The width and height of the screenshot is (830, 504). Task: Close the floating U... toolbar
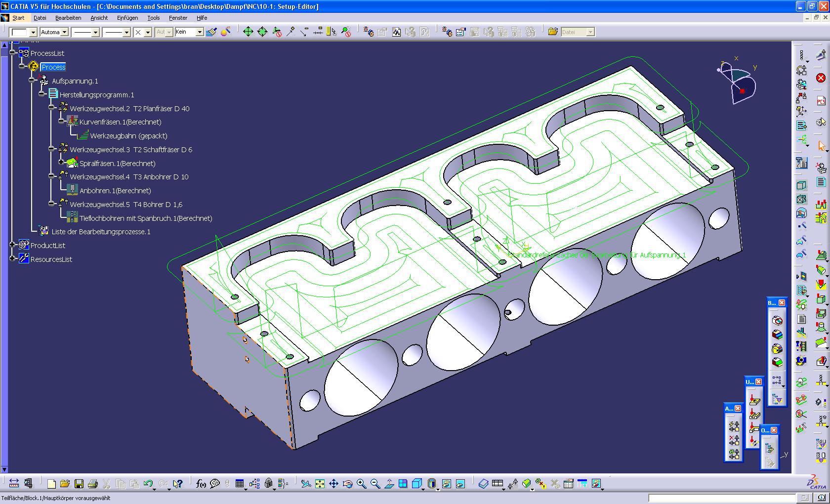click(759, 381)
